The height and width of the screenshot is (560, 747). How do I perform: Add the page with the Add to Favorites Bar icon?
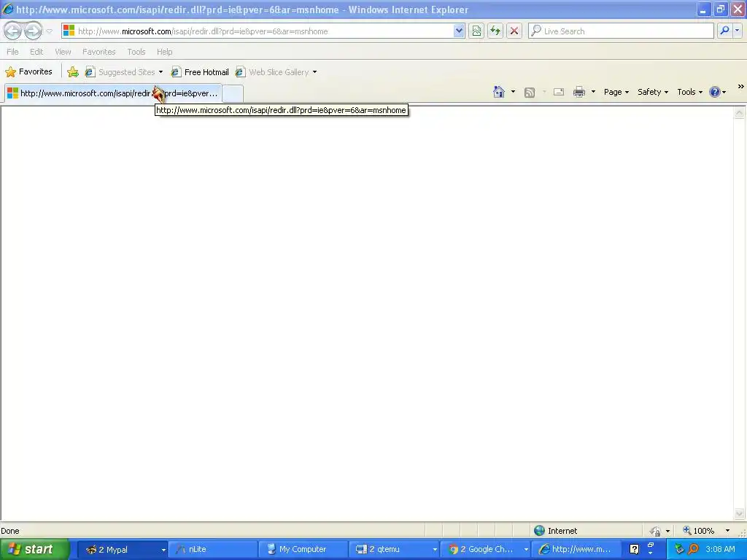coord(73,72)
